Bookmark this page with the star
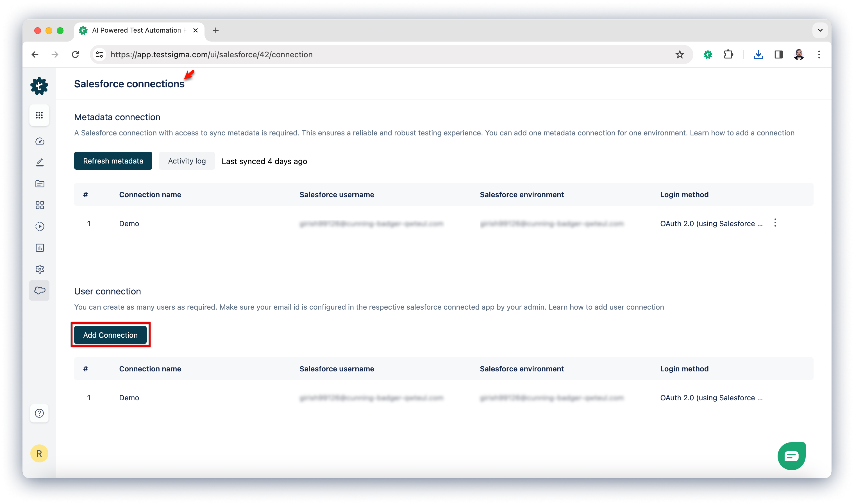854x504 pixels. pyautogui.click(x=680, y=54)
